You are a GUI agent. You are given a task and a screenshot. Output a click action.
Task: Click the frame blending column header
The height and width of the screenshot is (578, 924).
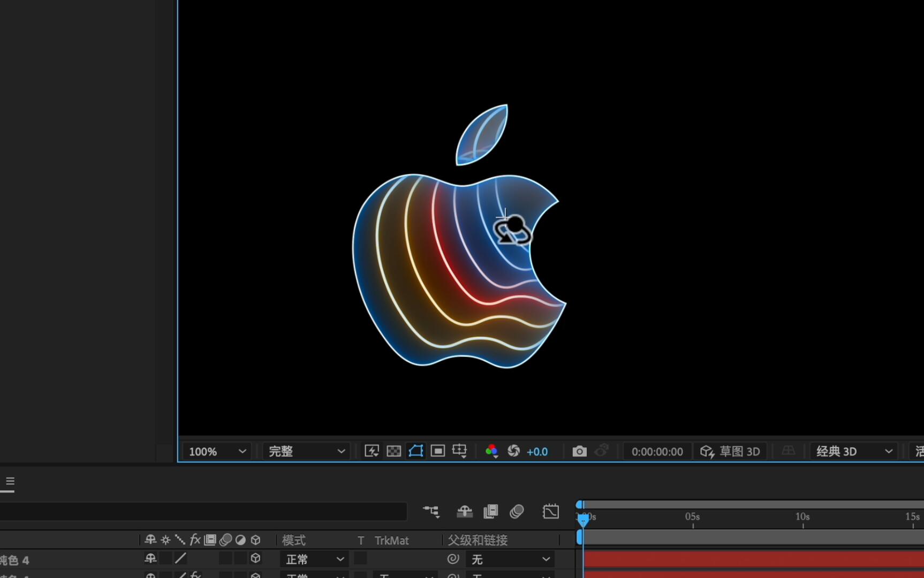tap(210, 539)
